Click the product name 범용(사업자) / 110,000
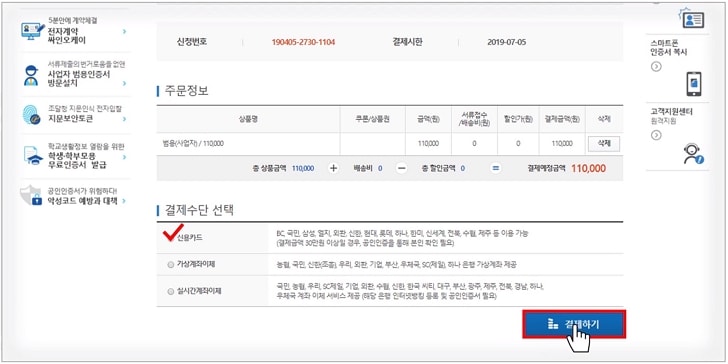728x364 pixels. tap(193, 144)
